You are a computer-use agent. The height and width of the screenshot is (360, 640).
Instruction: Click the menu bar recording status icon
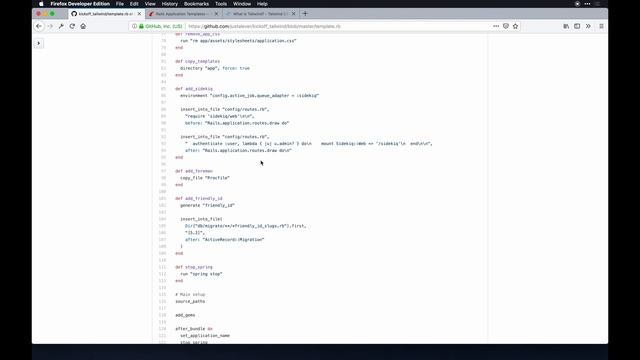[x=577, y=4]
